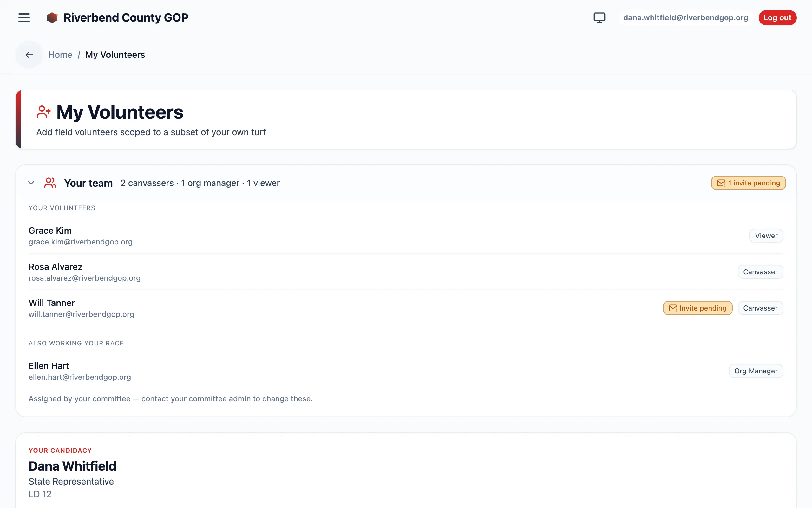Click the LD 12 district text
Viewport: 812px width, 508px height.
click(x=40, y=494)
